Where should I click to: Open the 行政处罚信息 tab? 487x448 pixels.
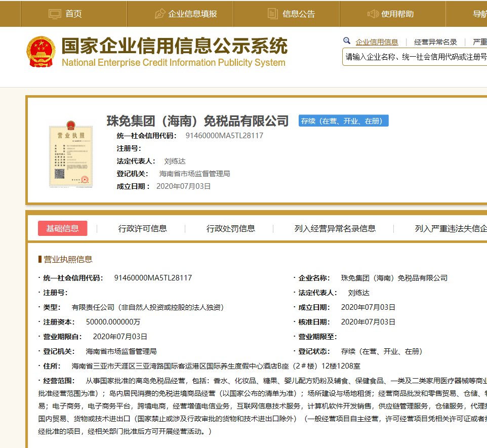click(x=231, y=228)
